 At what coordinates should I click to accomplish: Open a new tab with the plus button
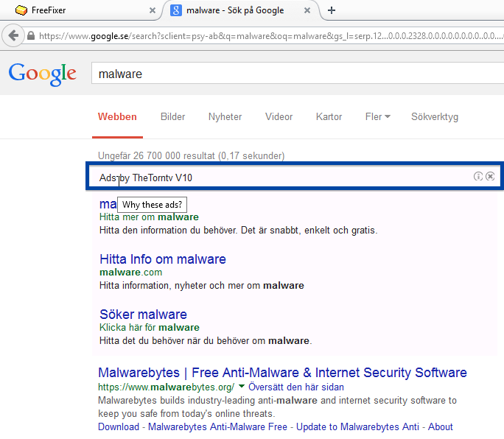(332, 10)
